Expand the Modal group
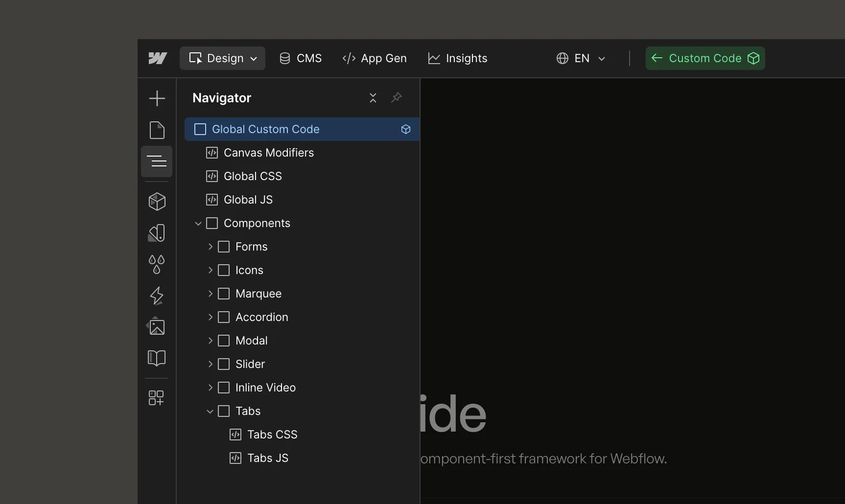 210,341
